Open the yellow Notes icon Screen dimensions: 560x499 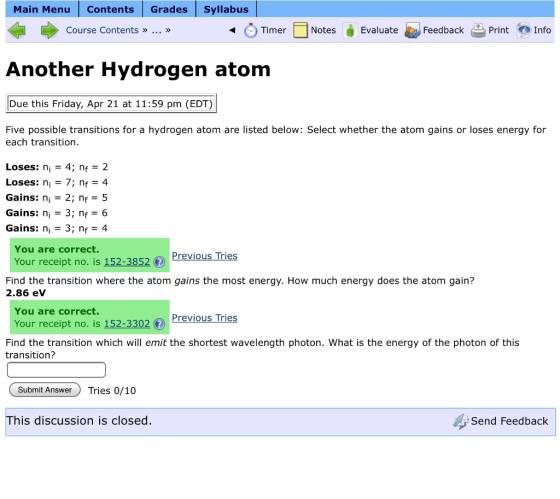point(300,30)
